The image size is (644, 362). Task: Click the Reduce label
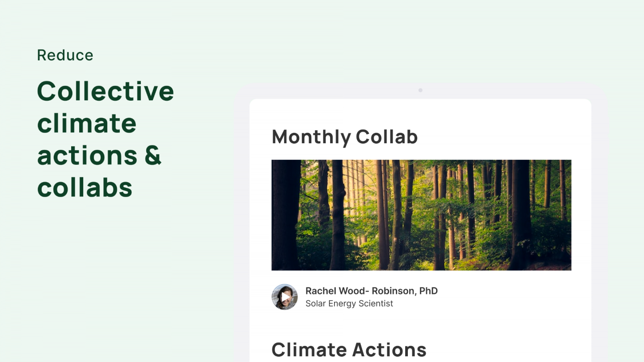(x=65, y=55)
